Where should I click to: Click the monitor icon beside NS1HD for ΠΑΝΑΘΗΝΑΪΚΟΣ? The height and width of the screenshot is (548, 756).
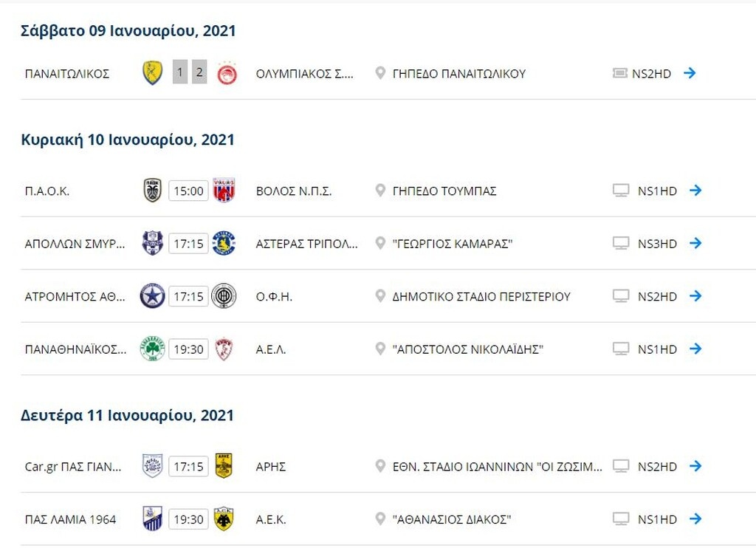[x=619, y=349]
